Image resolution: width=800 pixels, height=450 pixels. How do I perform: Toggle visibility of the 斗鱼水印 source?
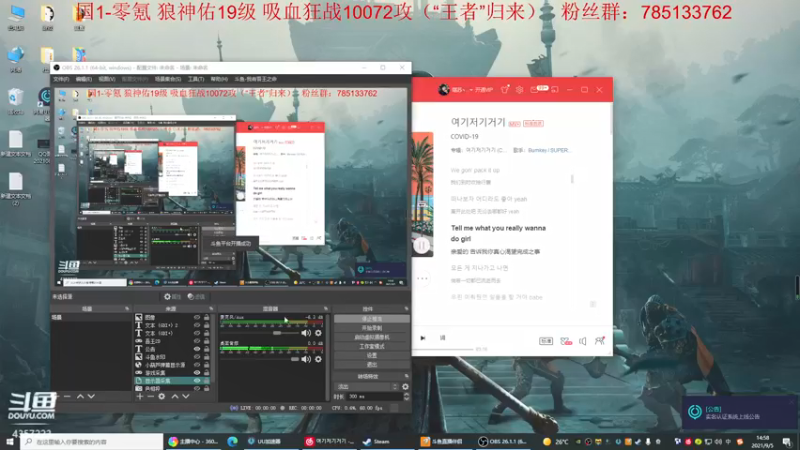coord(197,357)
